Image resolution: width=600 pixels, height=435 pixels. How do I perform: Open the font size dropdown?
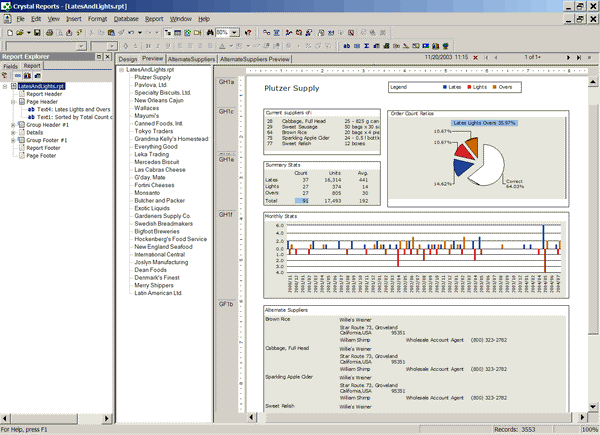111,46
